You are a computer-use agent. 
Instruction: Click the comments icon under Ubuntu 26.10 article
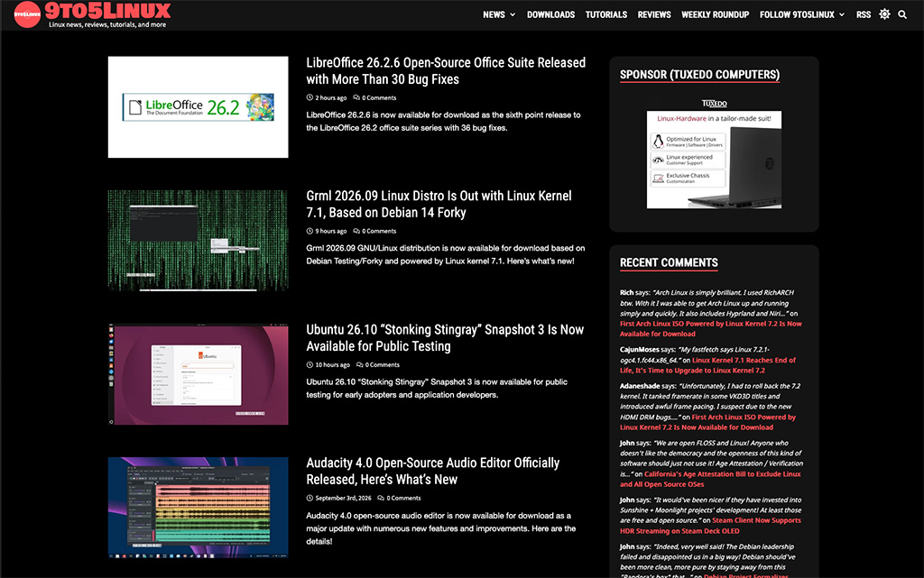pyautogui.click(x=359, y=365)
